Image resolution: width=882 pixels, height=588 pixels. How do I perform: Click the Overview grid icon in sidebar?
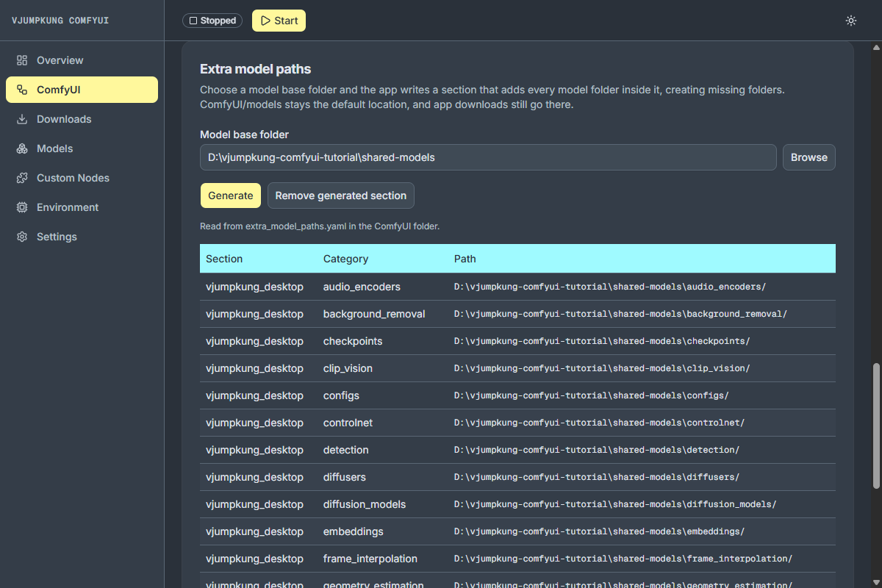click(x=22, y=60)
